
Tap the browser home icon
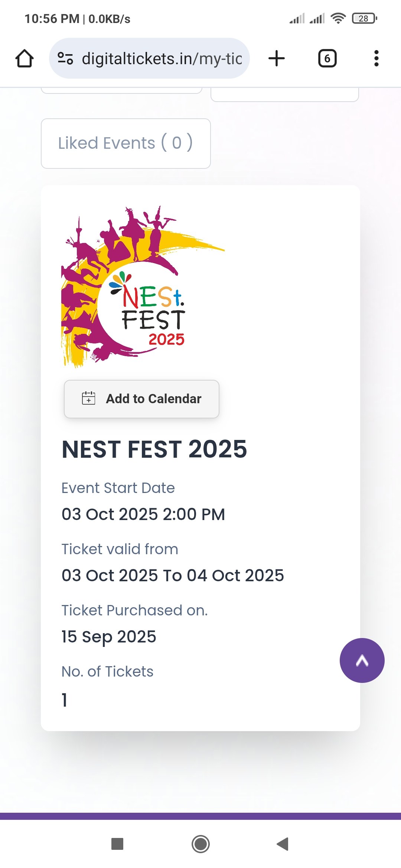25,59
